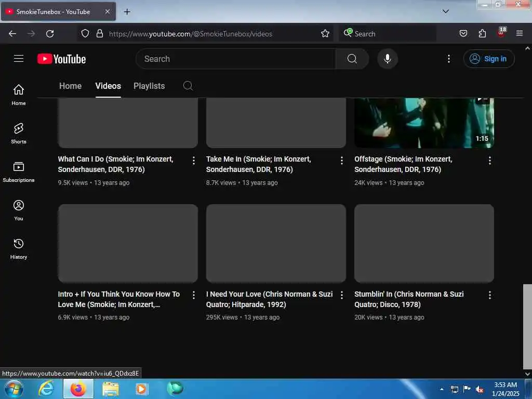The height and width of the screenshot is (399, 532).
Task: Click the scrollbar up arrow
Action: coord(527,48)
